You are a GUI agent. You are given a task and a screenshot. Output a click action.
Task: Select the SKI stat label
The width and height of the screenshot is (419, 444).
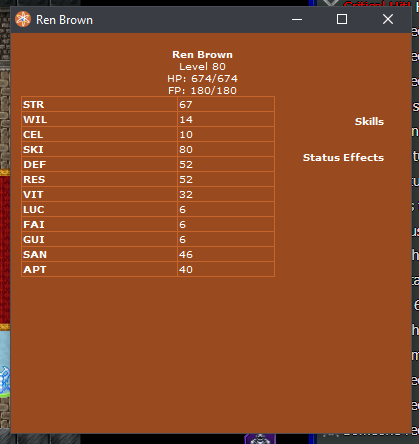pos(33,150)
